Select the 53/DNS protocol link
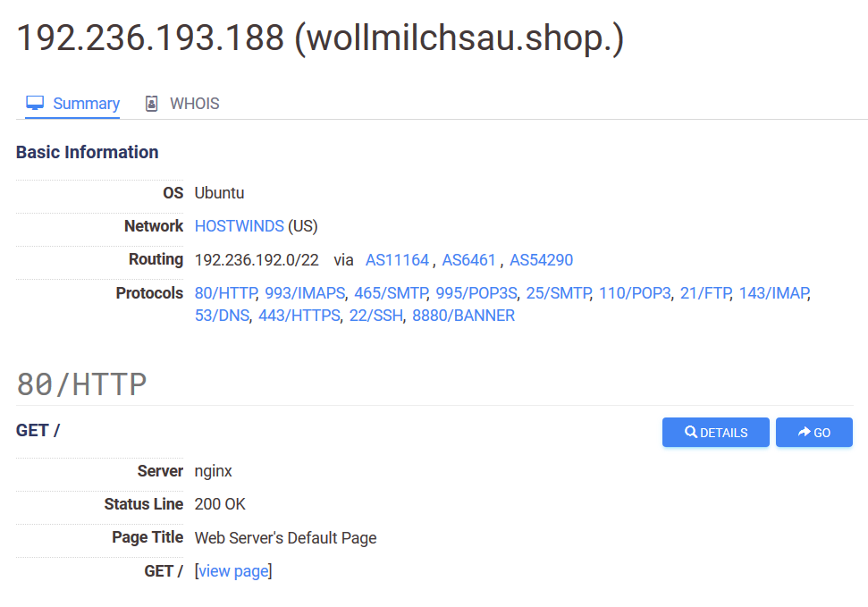 222,316
